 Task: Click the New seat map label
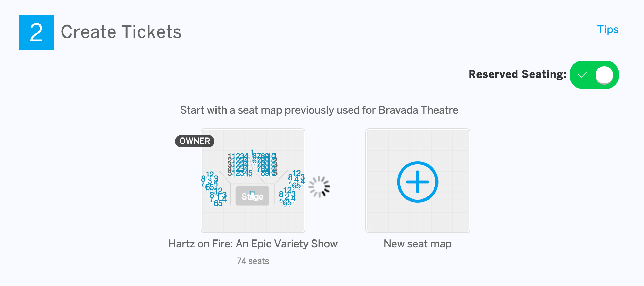coord(417,244)
